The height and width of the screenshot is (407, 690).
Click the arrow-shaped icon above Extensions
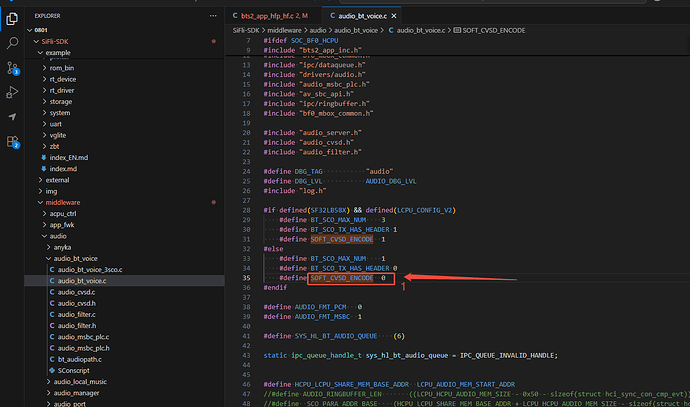[11, 118]
